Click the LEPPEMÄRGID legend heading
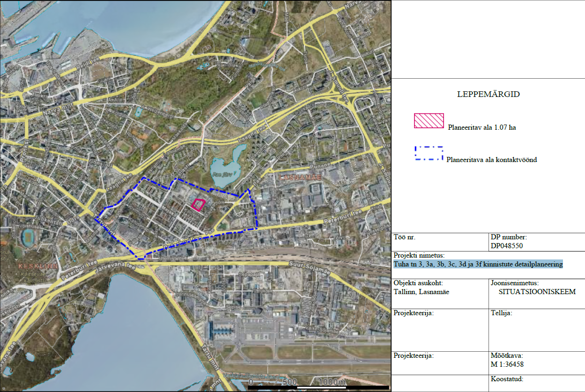Screen dimensions: 585x392 (x=488, y=95)
